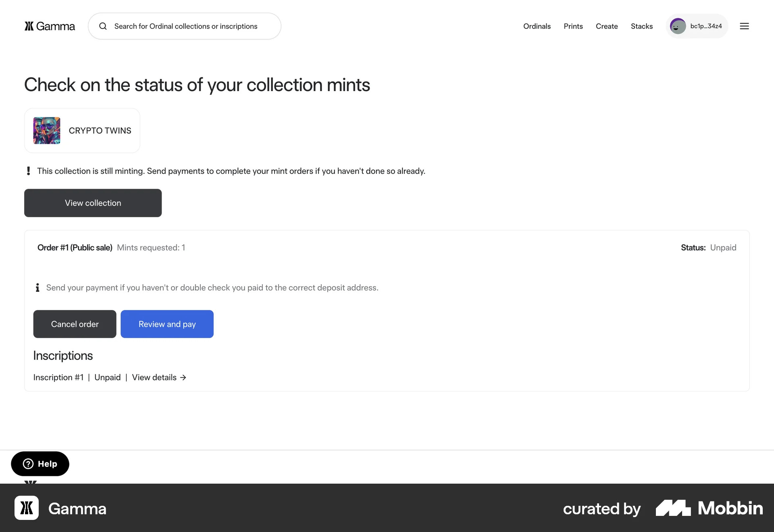The width and height of the screenshot is (774, 532).
Task: Open the Ordinals menu item
Action: tap(537, 26)
